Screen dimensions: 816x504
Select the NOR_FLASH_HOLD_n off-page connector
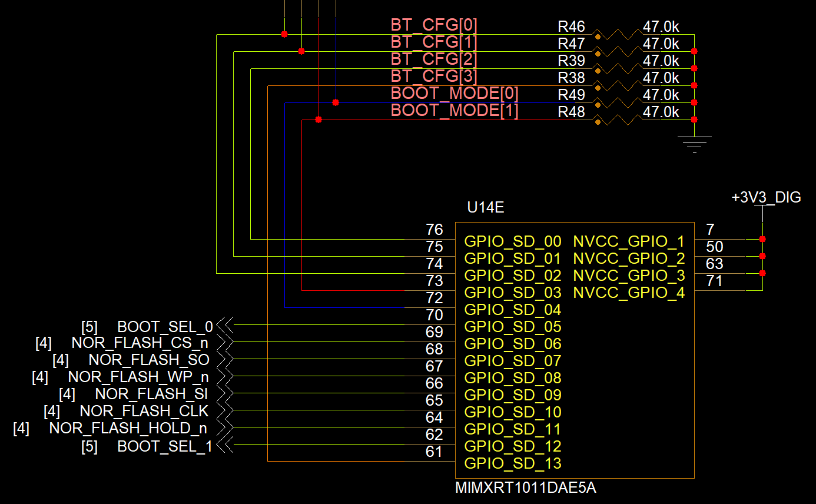[x=225, y=427]
